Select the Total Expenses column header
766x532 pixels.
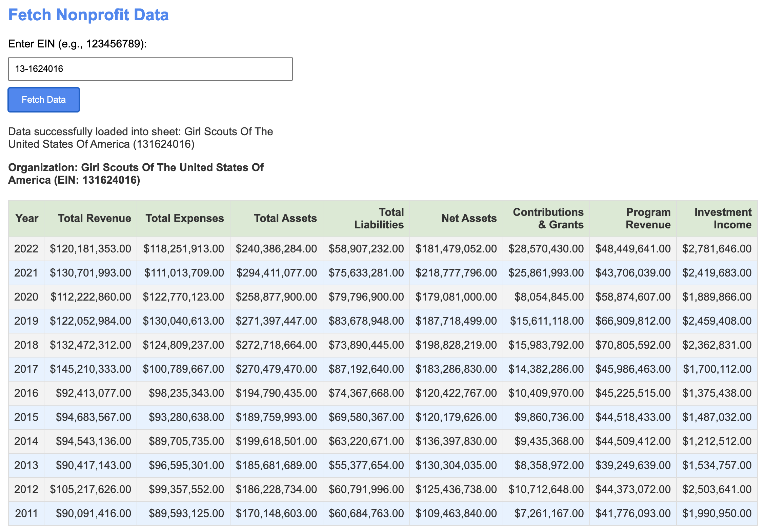pyautogui.click(x=184, y=218)
